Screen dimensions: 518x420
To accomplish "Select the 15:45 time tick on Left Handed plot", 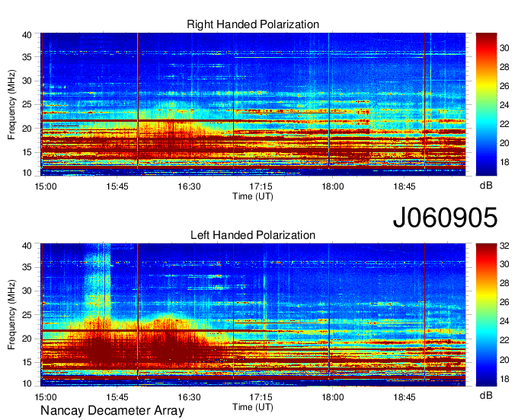I will coord(117,397).
